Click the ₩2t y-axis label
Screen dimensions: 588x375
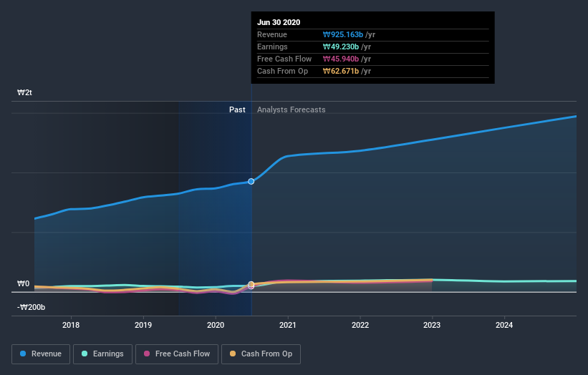pyautogui.click(x=24, y=92)
